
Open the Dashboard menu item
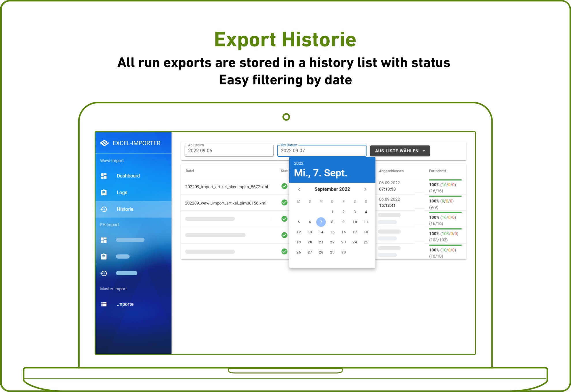click(x=128, y=176)
